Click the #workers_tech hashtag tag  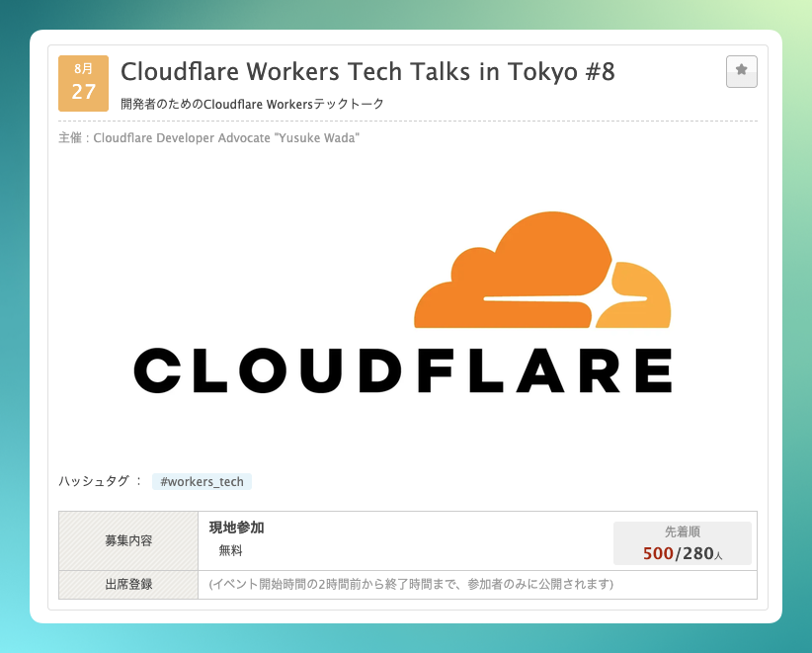coord(202,481)
